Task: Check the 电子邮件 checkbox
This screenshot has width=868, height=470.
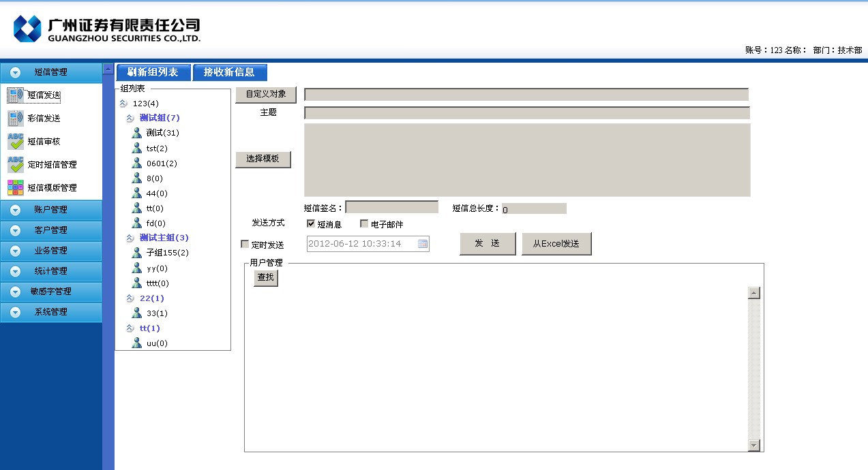Action: [364, 223]
